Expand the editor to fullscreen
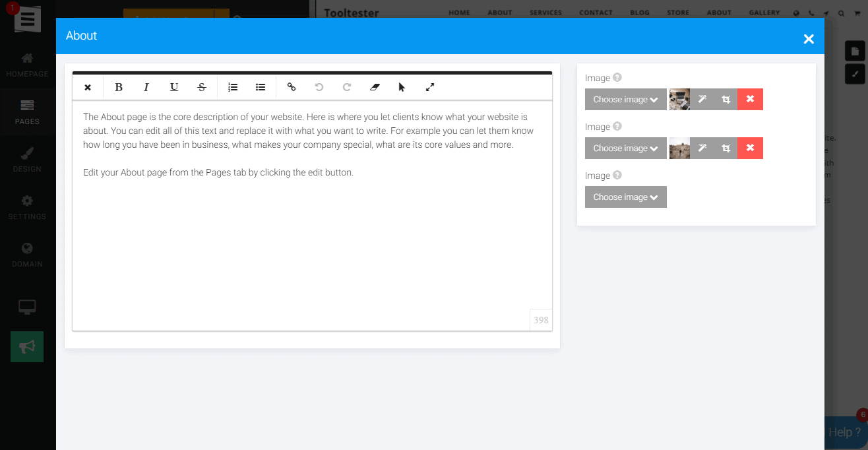Image resolution: width=868 pixels, height=450 pixels. tap(430, 87)
